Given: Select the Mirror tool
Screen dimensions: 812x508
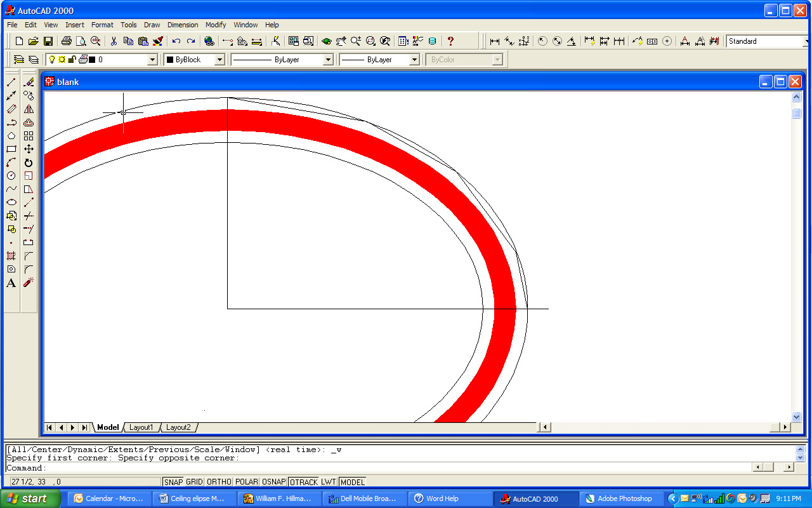Looking at the screenshot, I should coord(29,109).
